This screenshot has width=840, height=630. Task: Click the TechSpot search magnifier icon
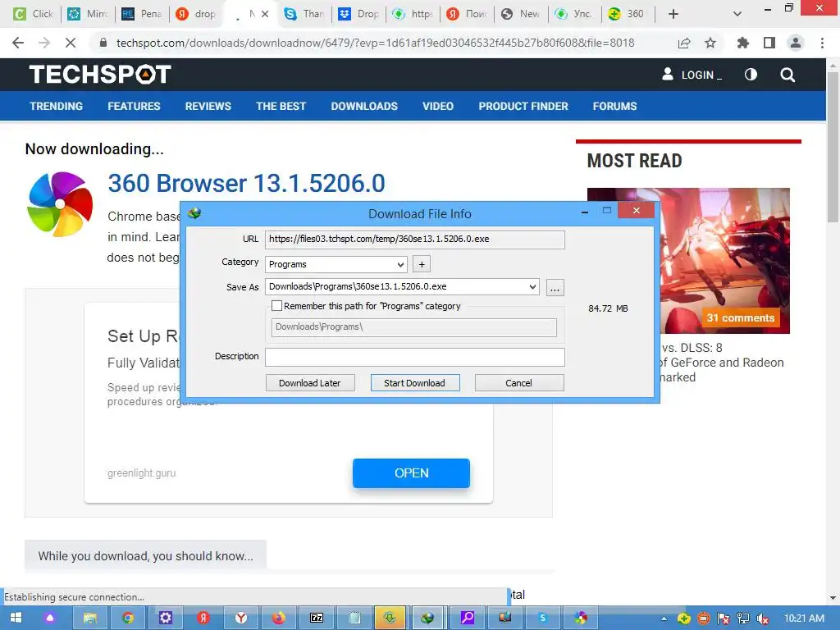(787, 75)
